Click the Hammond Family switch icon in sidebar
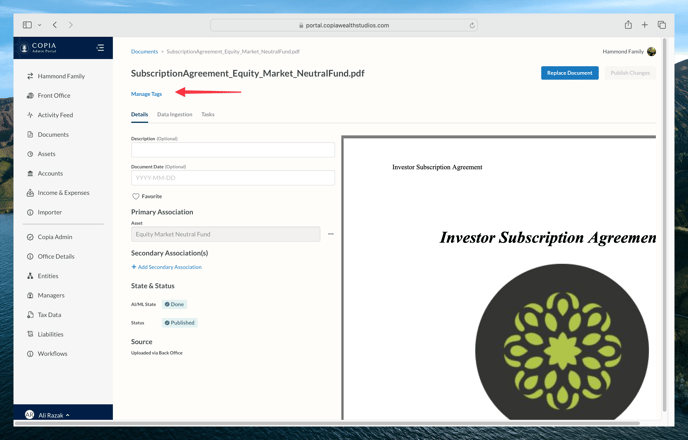 [x=30, y=76]
